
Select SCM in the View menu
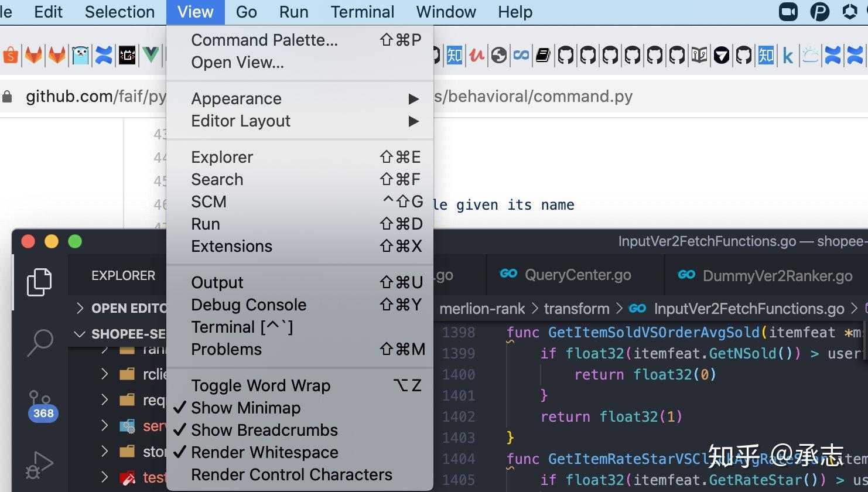(300, 201)
